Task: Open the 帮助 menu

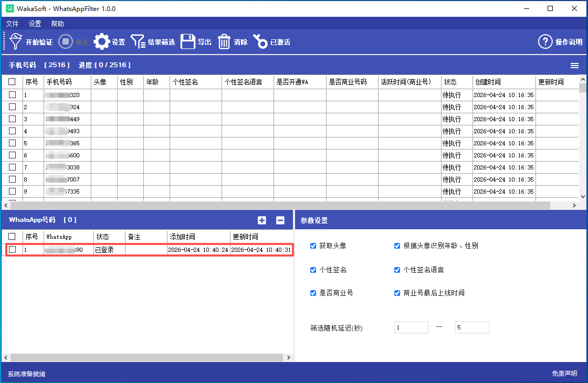Action: click(57, 24)
